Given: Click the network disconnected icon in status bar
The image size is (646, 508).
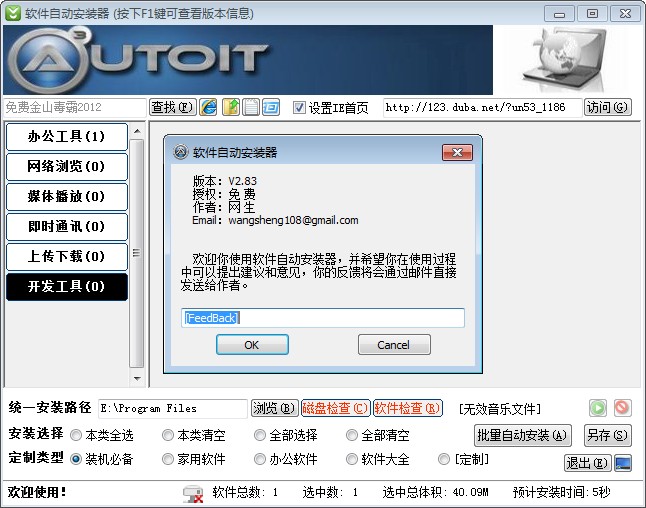Looking at the screenshot, I should click(193, 494).
